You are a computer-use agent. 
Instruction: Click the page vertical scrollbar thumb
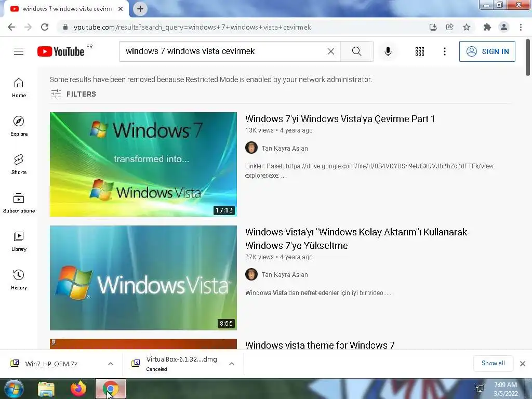point(528,57)
